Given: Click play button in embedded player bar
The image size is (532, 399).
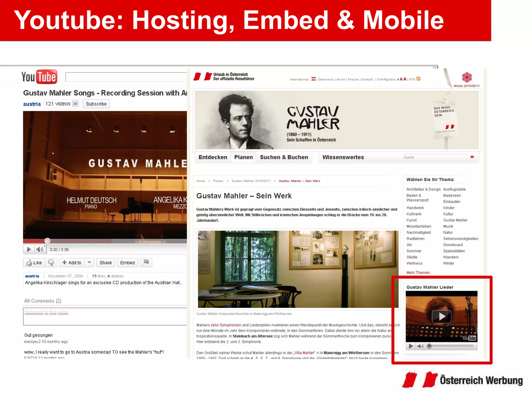Looking at the screenshot, I should [411, 346].
